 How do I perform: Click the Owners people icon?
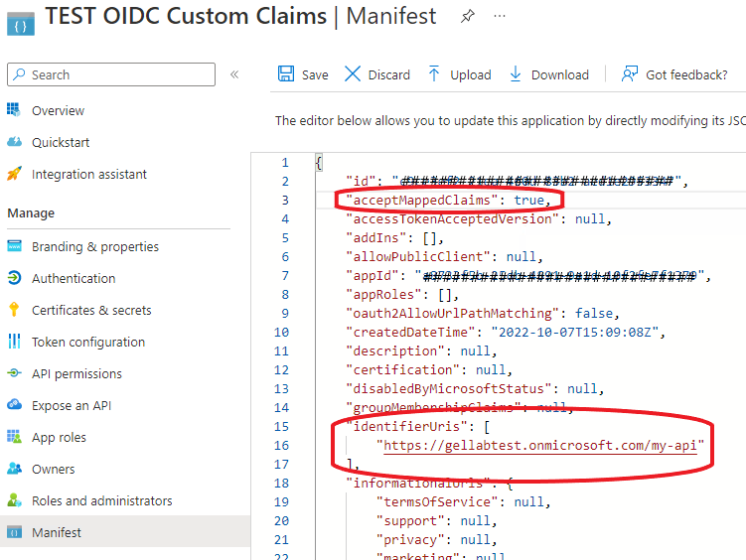pos(14,469)
